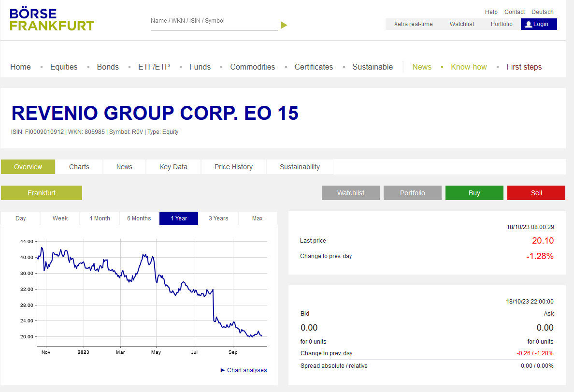Open the Know-how navigation item
The width and height of the screenshot is (574, 392).
coord(469,67)
